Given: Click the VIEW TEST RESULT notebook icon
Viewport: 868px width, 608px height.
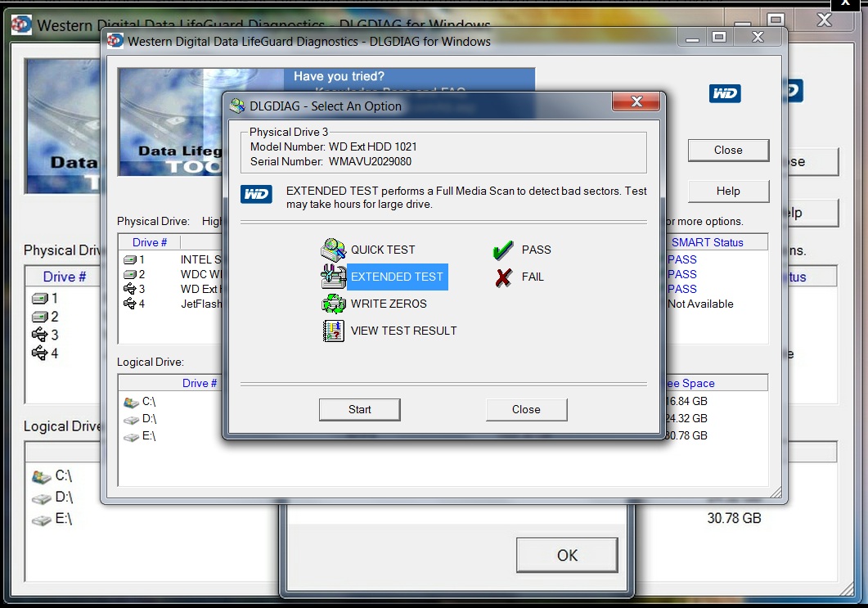Looking at the screenshot, I should (x=333, y=331).
